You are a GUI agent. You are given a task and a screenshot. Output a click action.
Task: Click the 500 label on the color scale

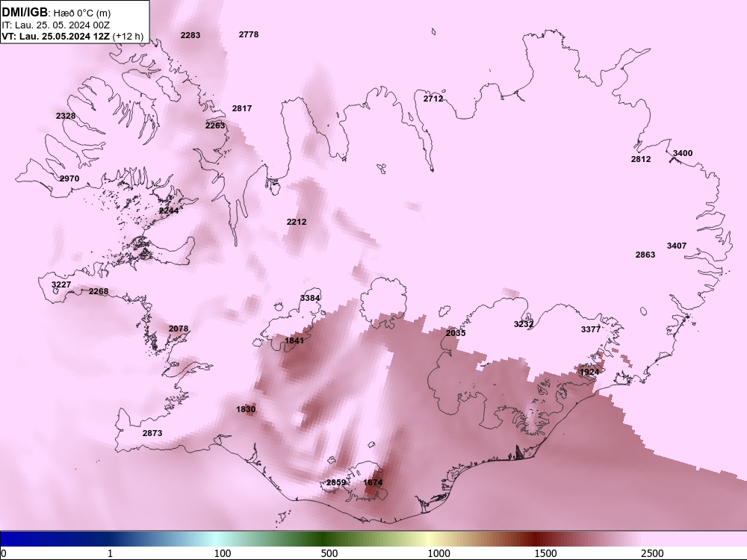329,553
